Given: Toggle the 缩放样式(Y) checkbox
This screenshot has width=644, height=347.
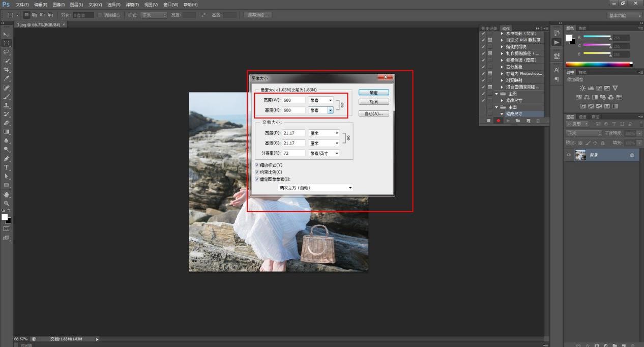Looking at the screenshot, I should [x=257, y=165].
